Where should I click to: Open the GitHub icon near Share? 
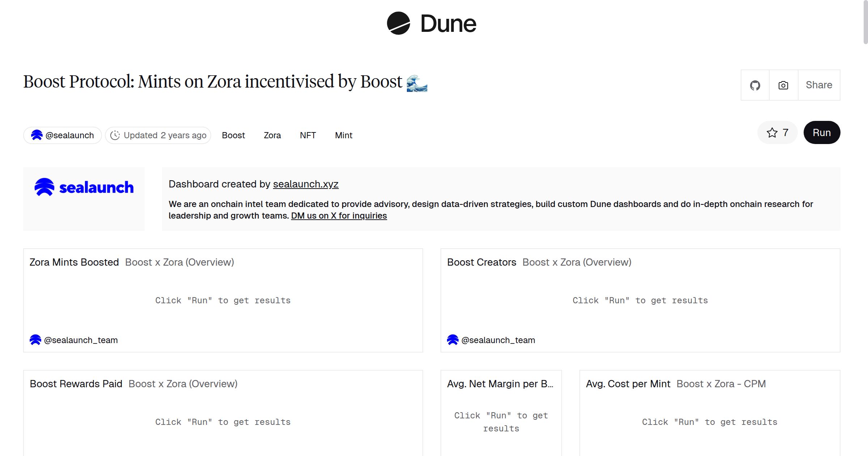(755, 85)
